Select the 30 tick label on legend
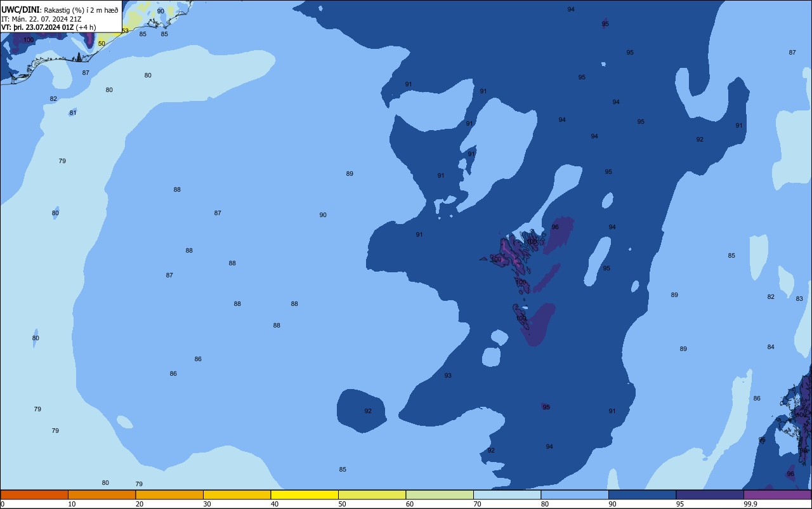The height and width of the screenshot is (509, 812). (207, 504)
